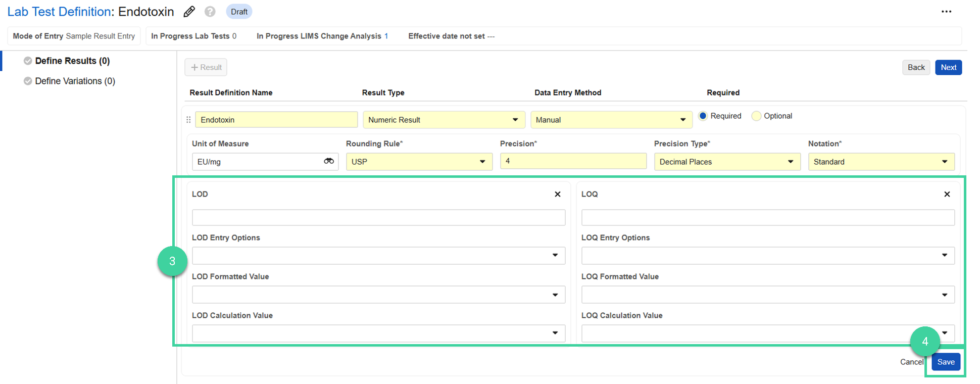Open the three-dot more actions menu
980x384 pixels.
click(946, 12)
